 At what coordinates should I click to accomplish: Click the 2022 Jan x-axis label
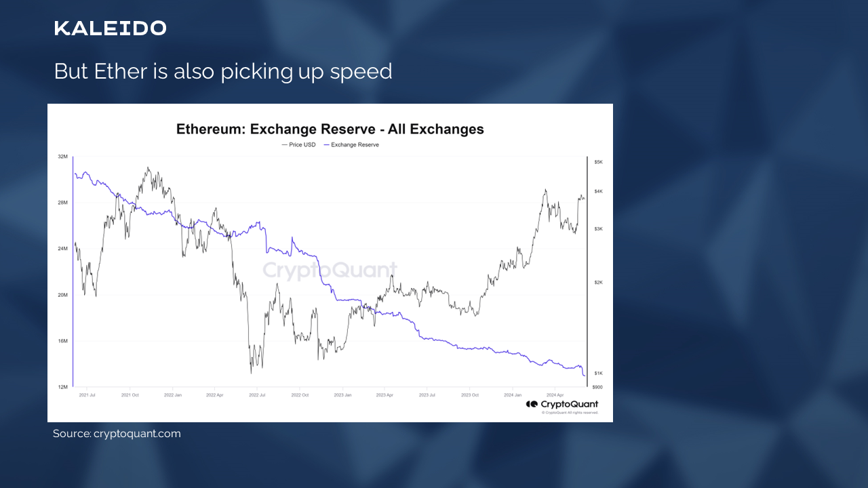click(x=173, y=394)
